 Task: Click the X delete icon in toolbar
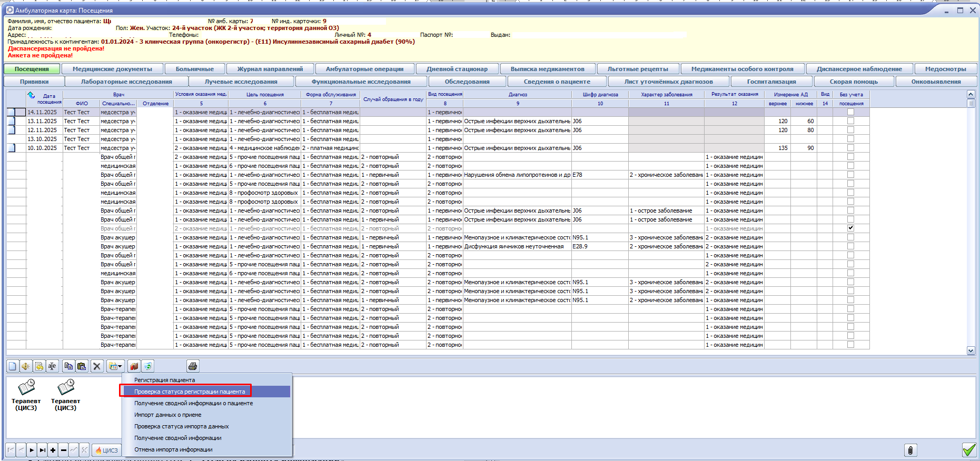coord(97,366)
